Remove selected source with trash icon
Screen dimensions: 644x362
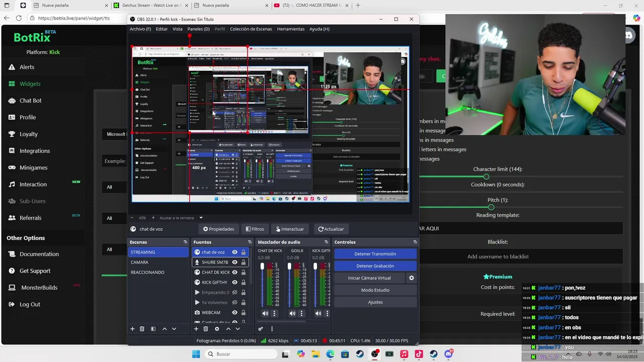point(206,329)
